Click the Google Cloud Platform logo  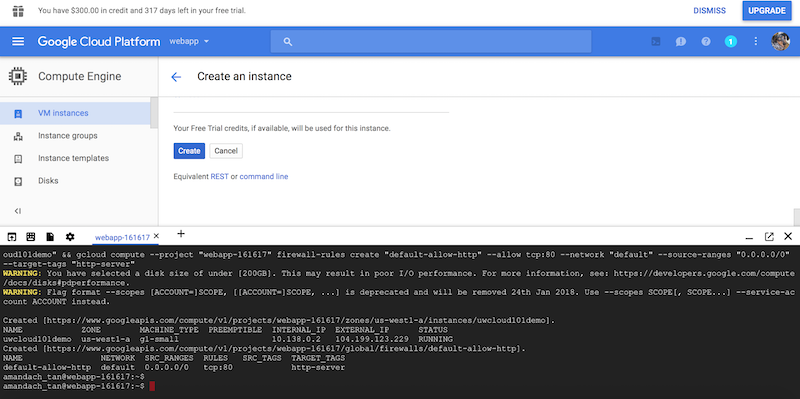(98, 41)
